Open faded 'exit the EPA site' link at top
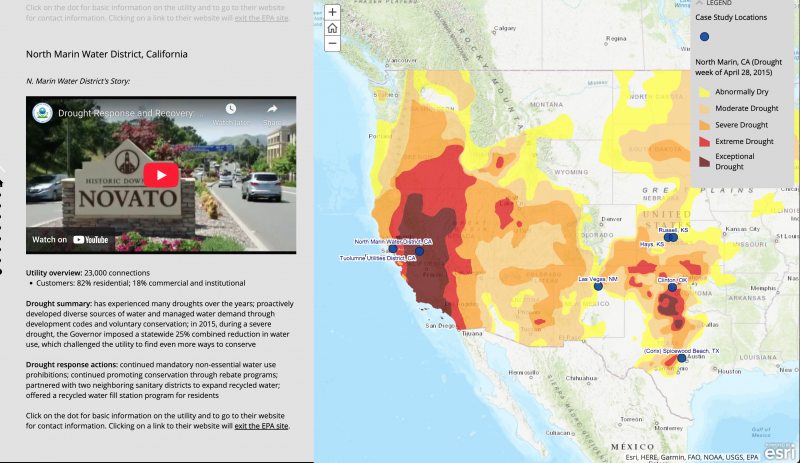800x463 pixels. tap(261, 18)
